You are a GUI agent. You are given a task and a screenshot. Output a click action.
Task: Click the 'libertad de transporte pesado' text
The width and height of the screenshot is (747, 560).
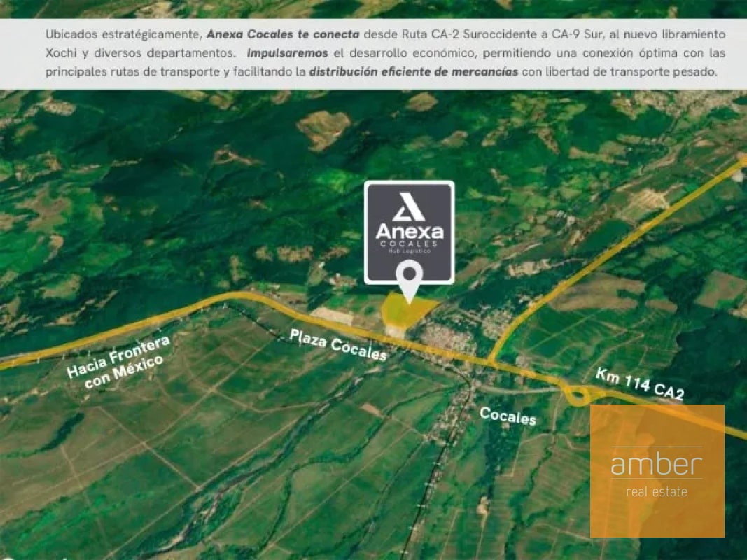point(631,72)
